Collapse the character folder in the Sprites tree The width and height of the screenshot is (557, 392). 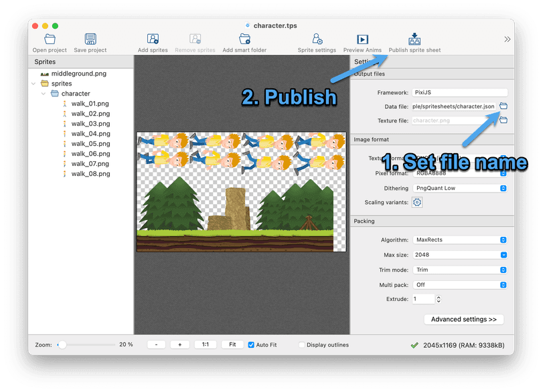(44, 93)
